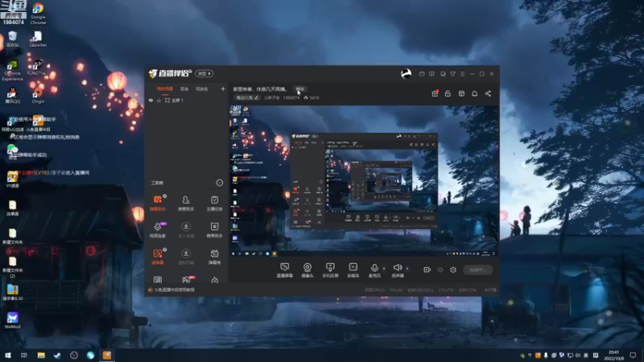
Task: Click the box icon beside the bell
Action: (461, 93)
